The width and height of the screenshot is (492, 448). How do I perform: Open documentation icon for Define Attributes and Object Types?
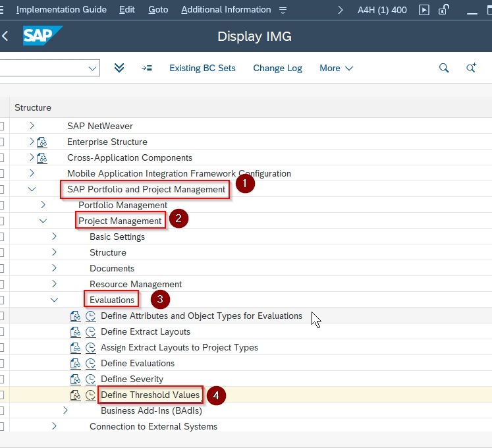[75, 316]
